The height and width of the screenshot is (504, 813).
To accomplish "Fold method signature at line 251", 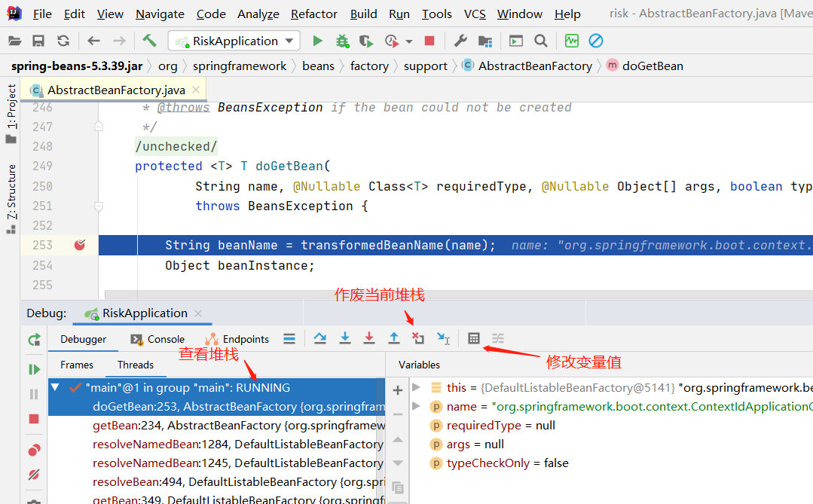I will 99,206.
